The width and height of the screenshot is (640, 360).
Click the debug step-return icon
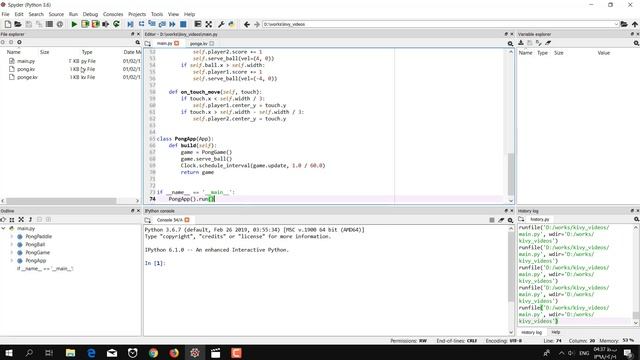click(162, 24)
